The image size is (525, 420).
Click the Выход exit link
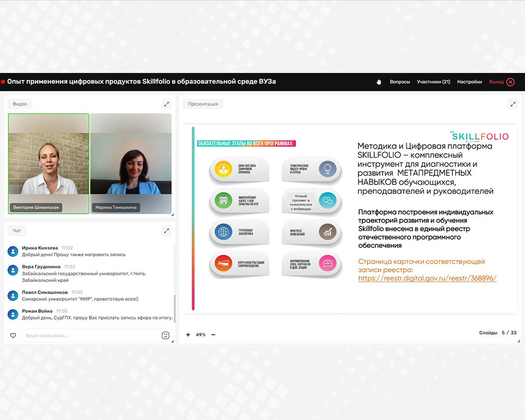click(496, 82)
